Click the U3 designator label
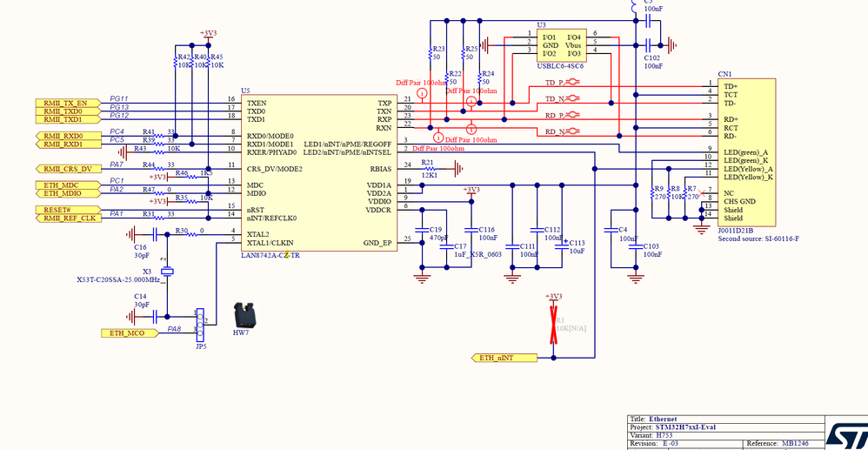This screenshot has width=868, height=450. (x=541, y=25)
